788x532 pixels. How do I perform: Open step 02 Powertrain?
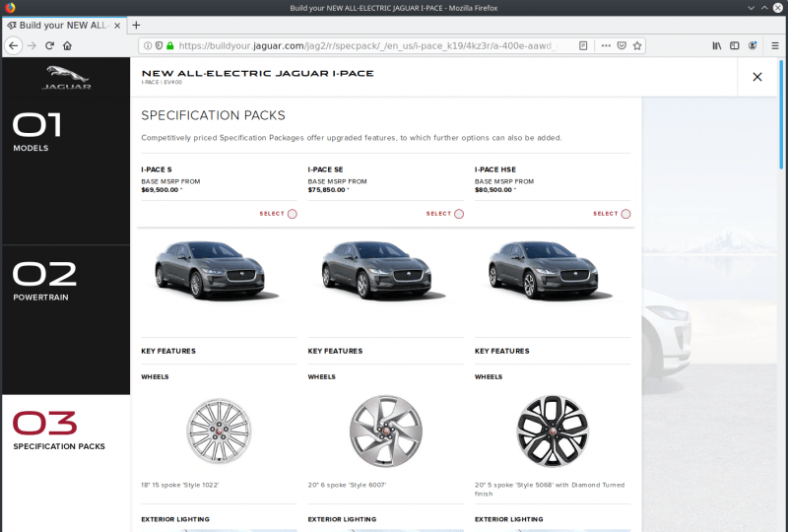pos(66,320)
